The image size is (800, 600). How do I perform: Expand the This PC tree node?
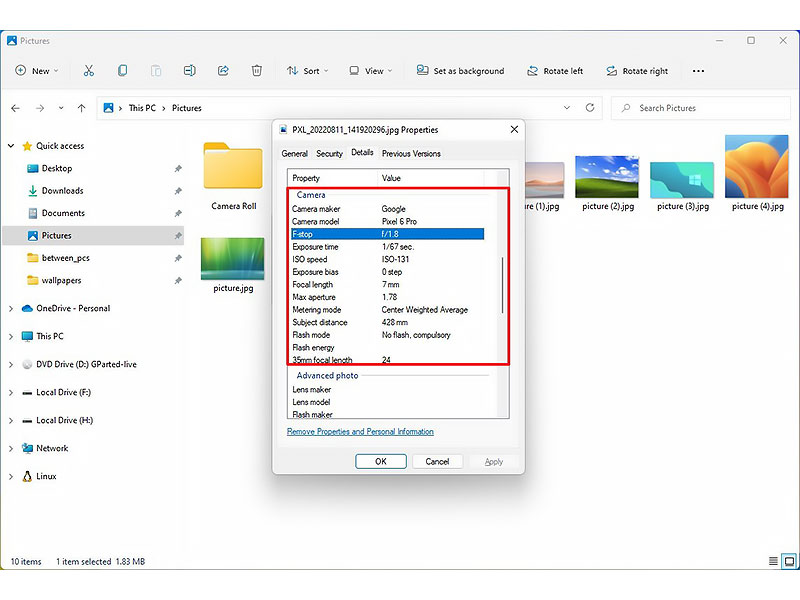[11, 337]
